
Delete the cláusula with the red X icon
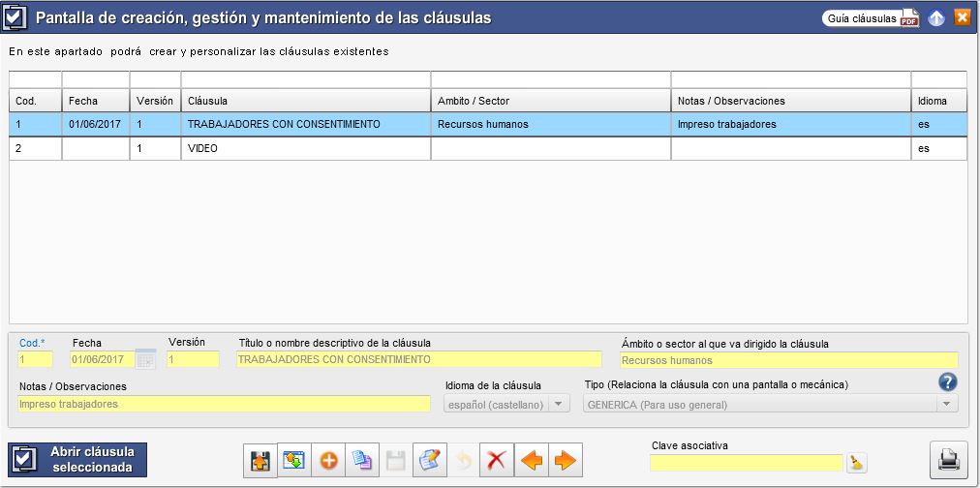pos(497,461)
